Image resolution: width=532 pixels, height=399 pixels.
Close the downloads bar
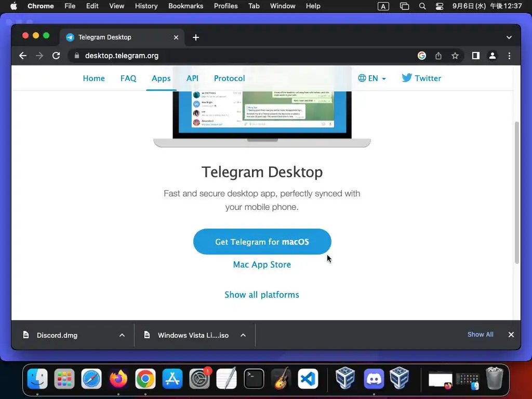tap(511, 335)
